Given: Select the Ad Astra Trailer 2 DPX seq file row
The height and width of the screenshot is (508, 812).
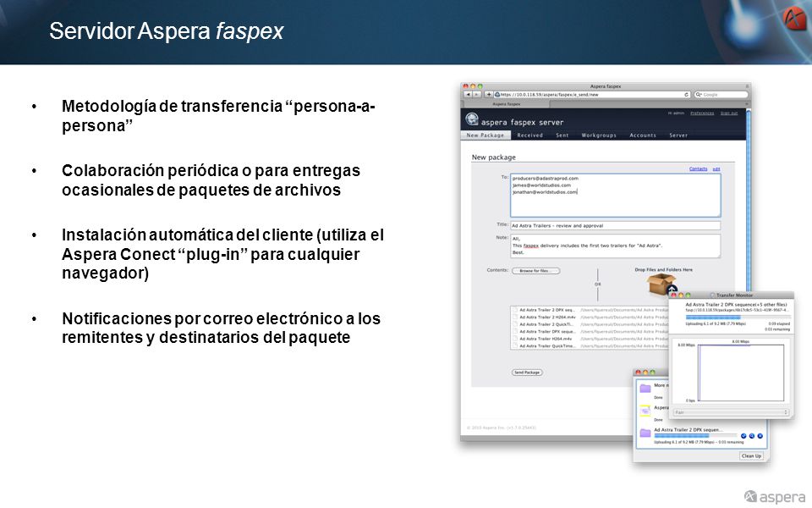Looking at the screenshot, I should pyautogui.click(x=590, y=310).
